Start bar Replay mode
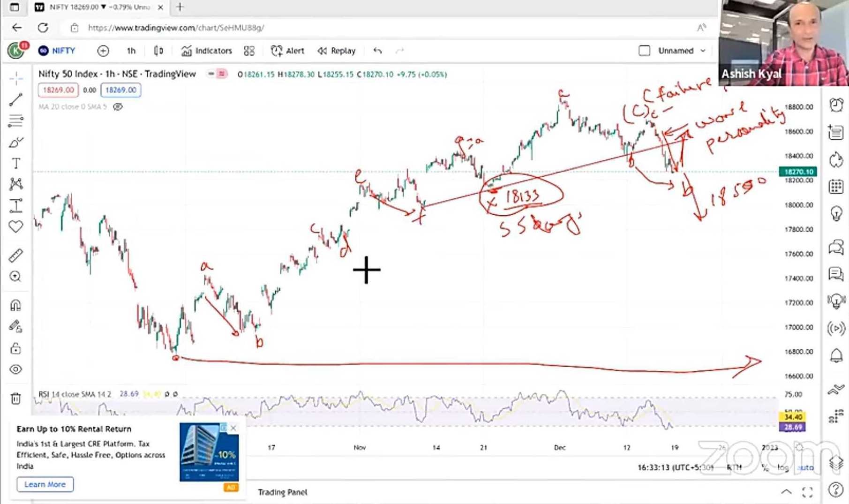Image resolution: width=849 pixels, height=504 pixels. click(337, 51)
